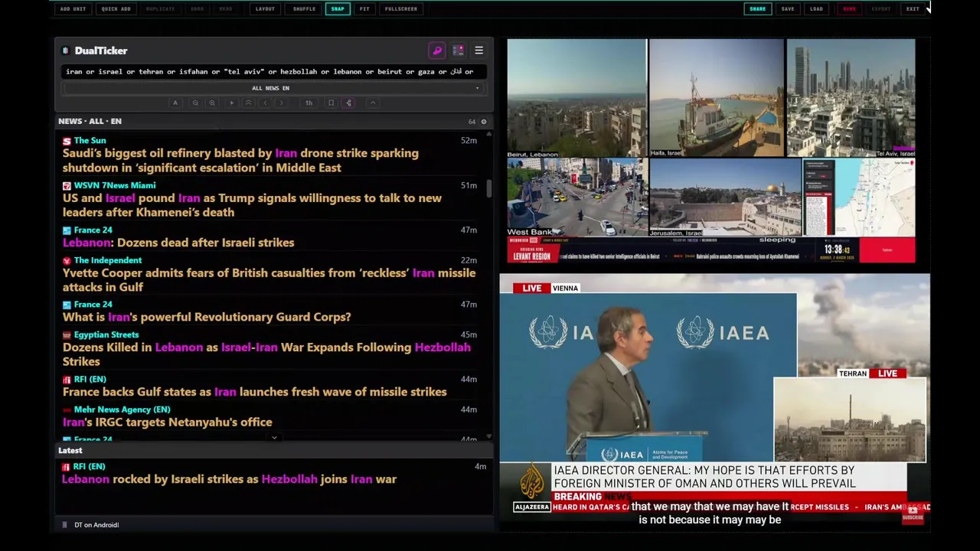Start ticker with the play icon
The image size is (980, 551).
(232, 103)
